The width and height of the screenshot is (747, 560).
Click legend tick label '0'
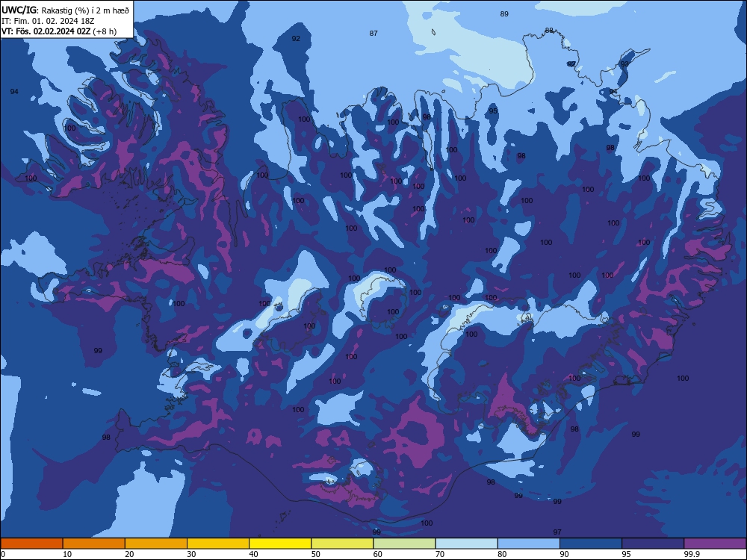coord(3,554)
